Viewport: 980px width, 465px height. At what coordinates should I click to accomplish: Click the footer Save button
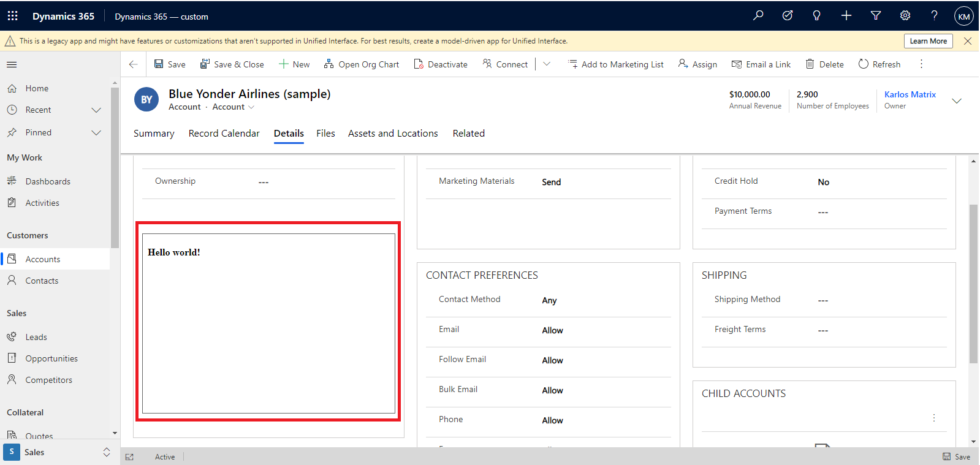coord(956,456)
